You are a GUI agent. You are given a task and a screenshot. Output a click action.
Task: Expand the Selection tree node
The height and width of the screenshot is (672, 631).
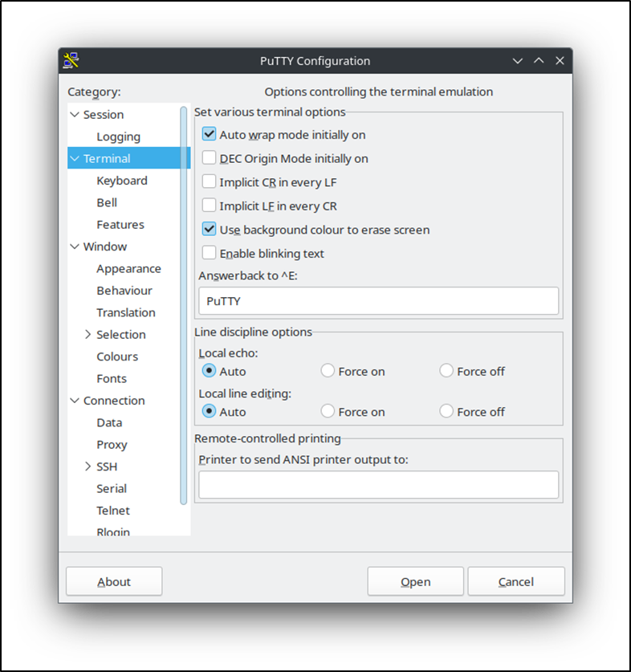(88, 334)
